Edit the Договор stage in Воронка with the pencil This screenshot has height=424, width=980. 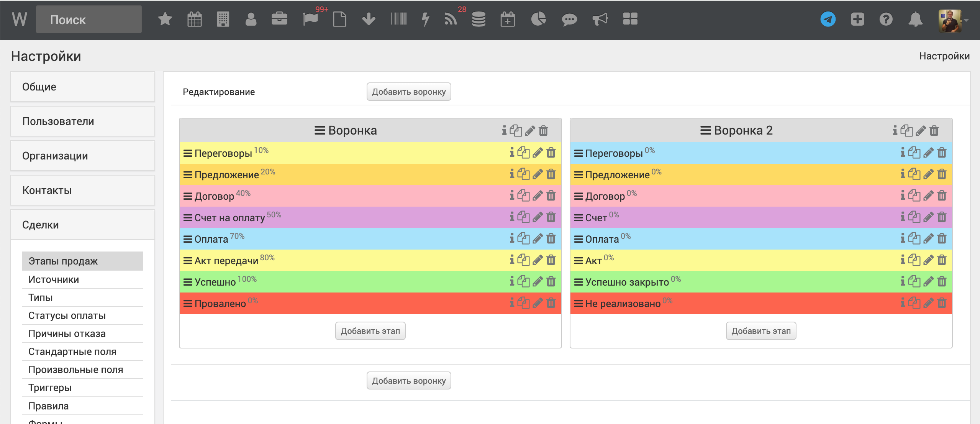pos(538,196)
